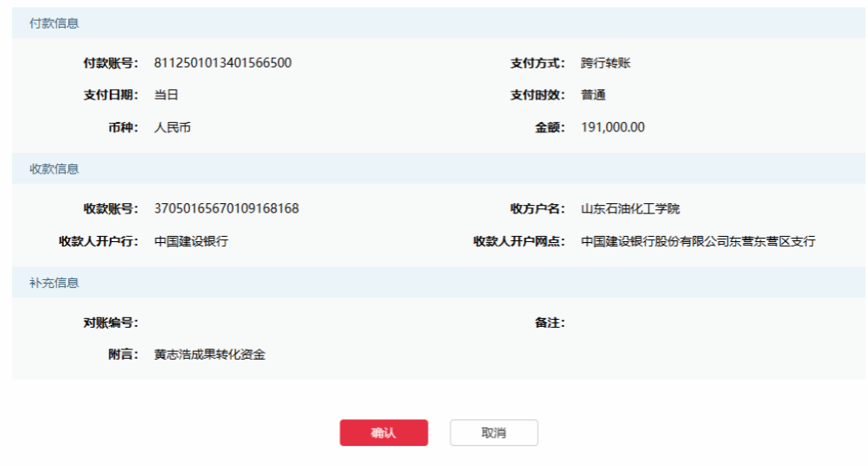
Task: Click the amount value 191,000.00
Action: [x=612, y=128]
